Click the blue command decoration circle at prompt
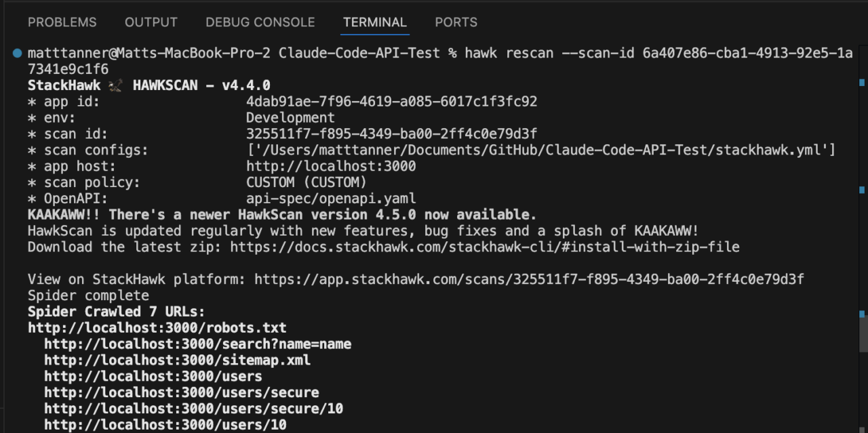868x433 pixels. 17,53
